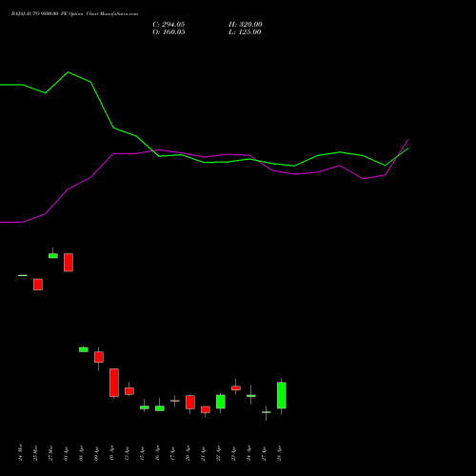Select the "28 Apr" date axis label
This screenshot has height=476, width=476.
click(279, 453)
